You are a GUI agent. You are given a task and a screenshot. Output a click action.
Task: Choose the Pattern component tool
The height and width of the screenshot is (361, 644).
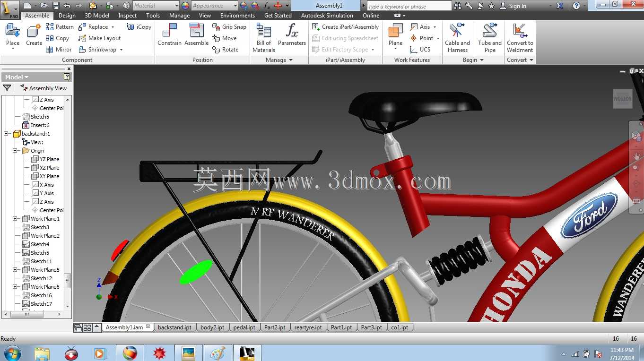[x=60, y=27]
